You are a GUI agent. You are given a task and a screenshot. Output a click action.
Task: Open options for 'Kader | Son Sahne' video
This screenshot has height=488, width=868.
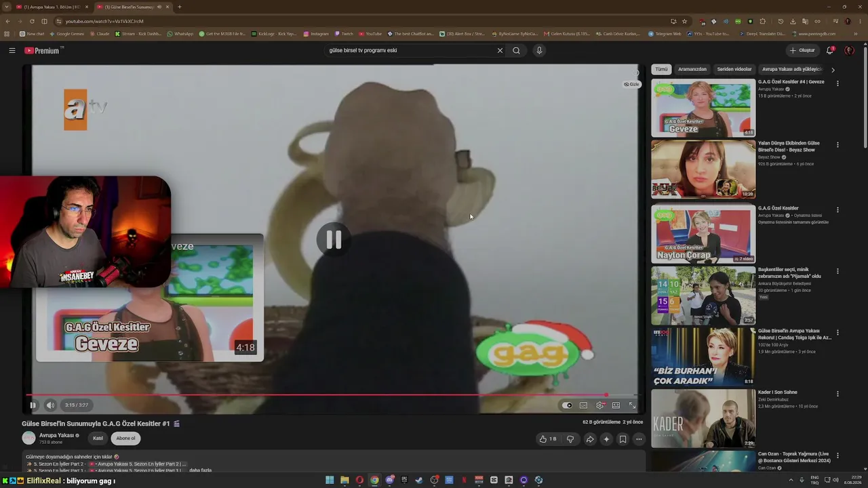[837, 393]
